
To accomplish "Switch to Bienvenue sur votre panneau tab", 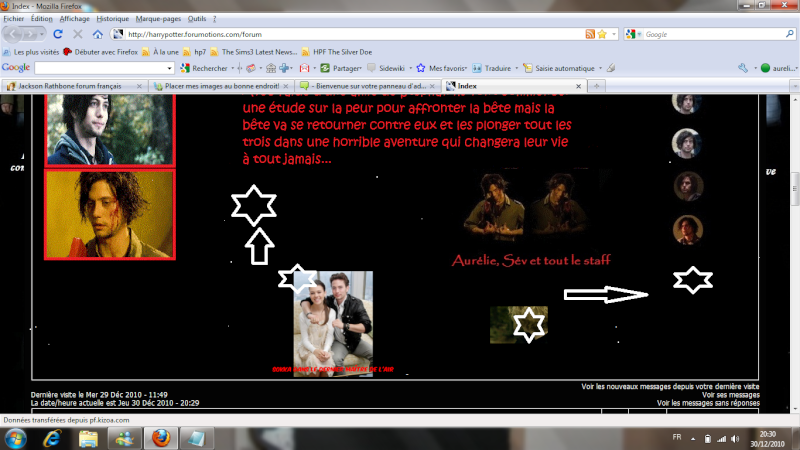I will click(367, 86).
